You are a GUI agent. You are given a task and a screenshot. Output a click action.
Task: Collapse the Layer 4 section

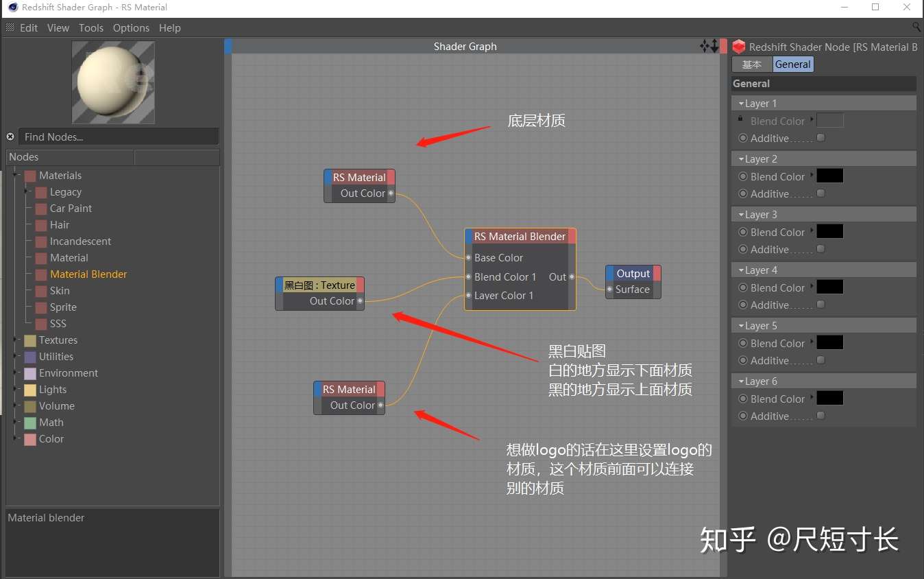[x=741, y=270]
